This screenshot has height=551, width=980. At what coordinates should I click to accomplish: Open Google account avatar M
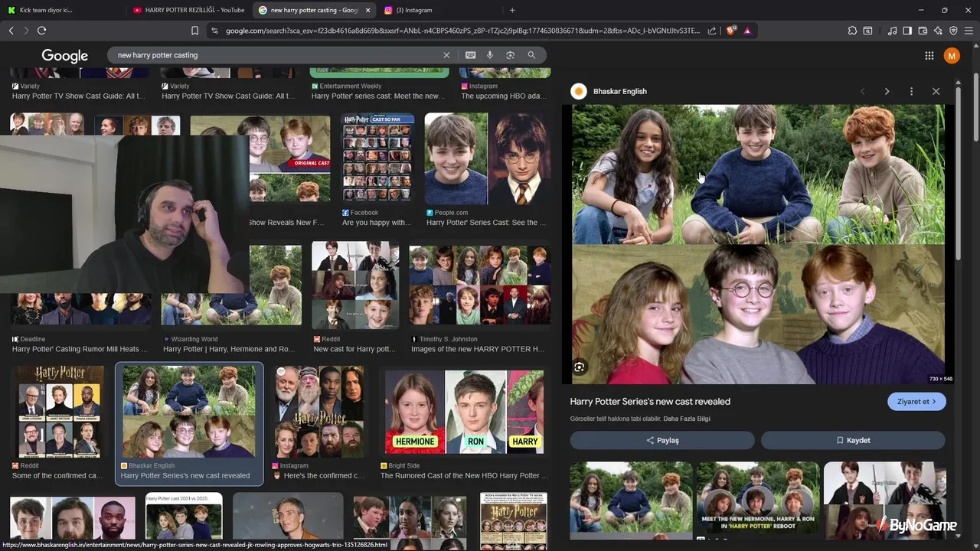(x=952, y=56)
